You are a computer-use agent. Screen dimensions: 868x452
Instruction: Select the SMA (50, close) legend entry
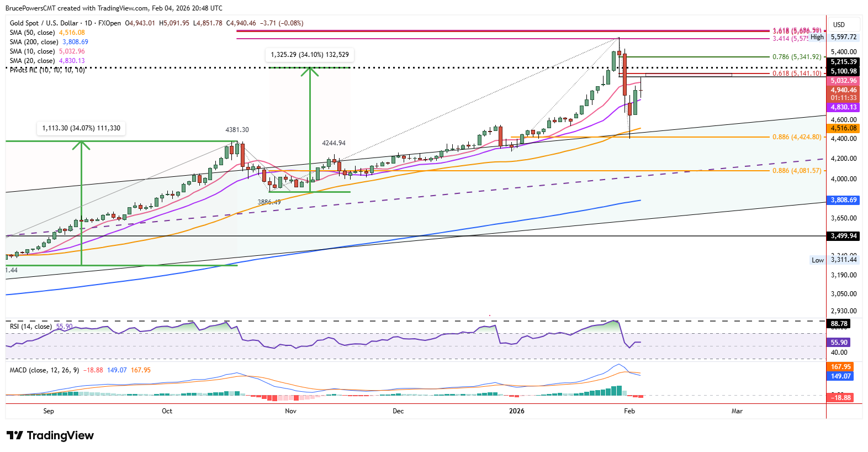[x=32, y=33]
